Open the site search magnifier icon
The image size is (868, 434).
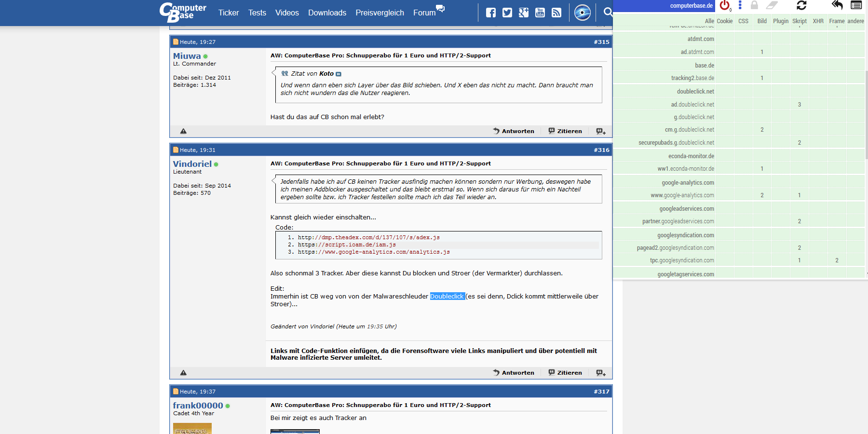[608, 12]
